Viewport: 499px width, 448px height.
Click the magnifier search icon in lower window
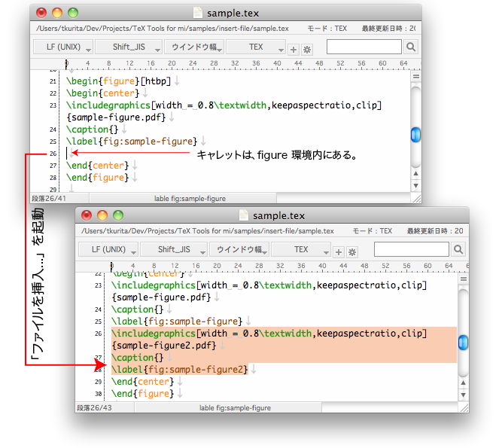[x=456, y=250]
